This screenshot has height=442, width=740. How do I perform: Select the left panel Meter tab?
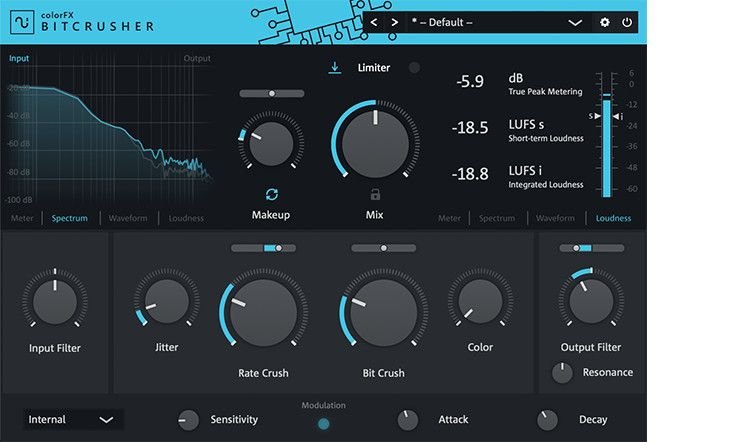(22, 218)
